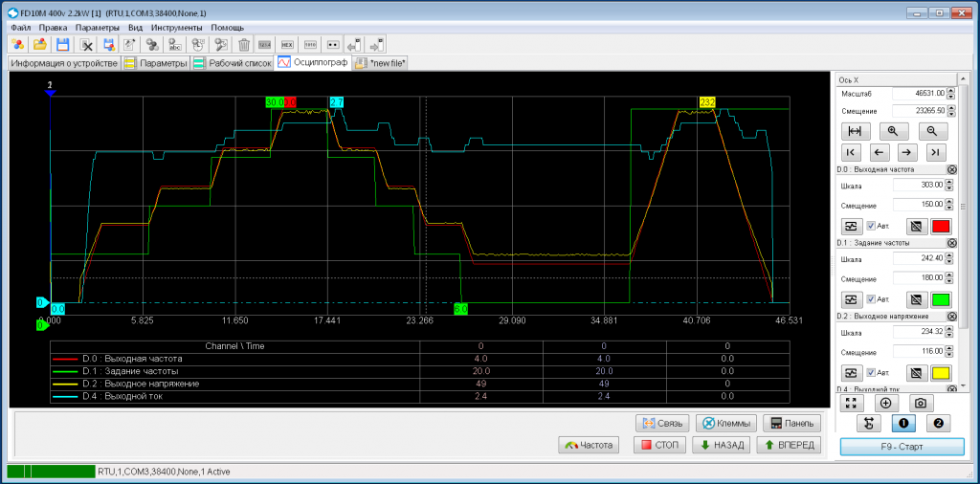
Task: Increase the Масштаб X-axis value
Action: click(x=951, y=90)
